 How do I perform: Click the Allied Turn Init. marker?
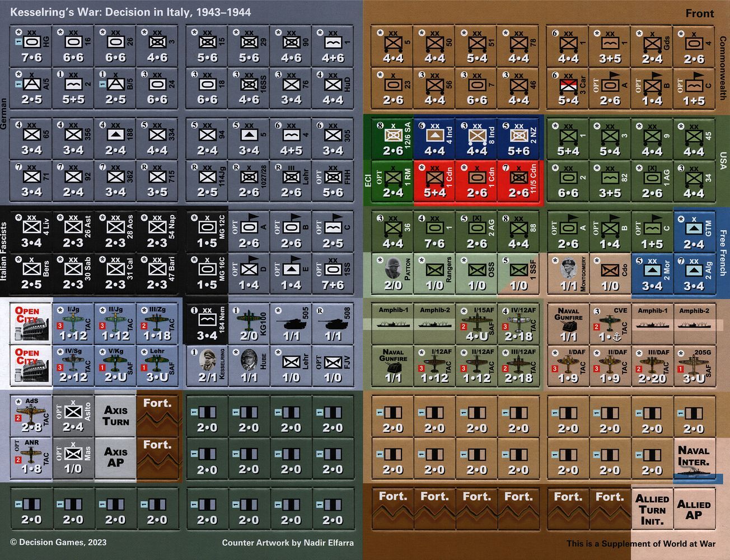point(652,510)
